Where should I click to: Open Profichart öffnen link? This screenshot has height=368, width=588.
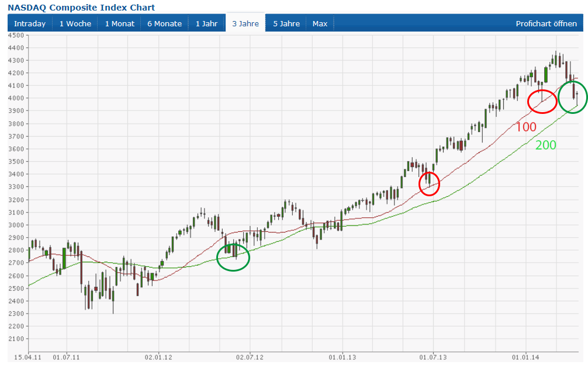click(x=546, y=23)
